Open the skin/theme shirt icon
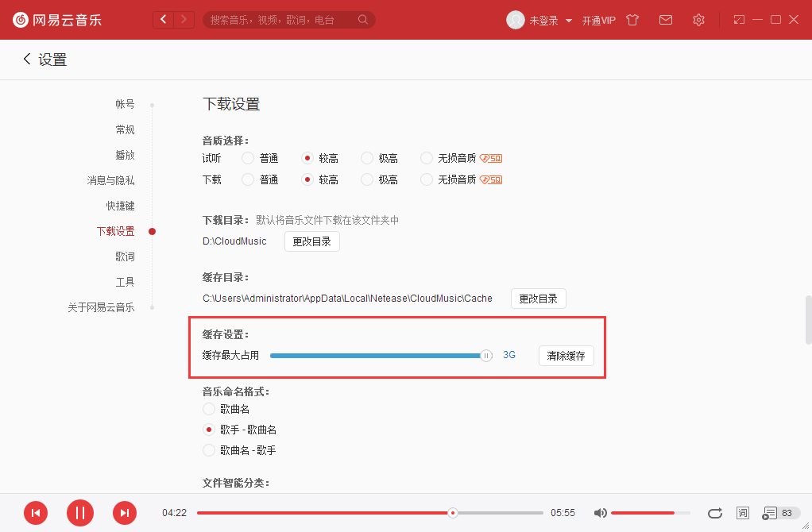Screen dimensions: 812x532 (x=632, y=20)
